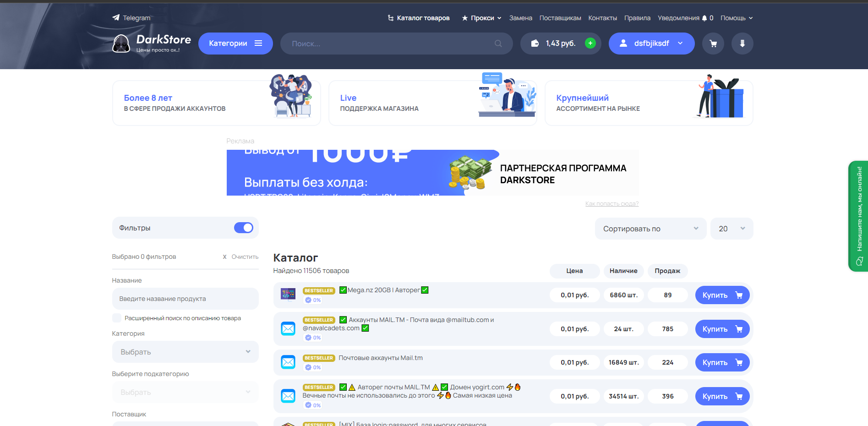Expand the Помощь dropdown menu

pyautogui.click(x=751, y=18)
